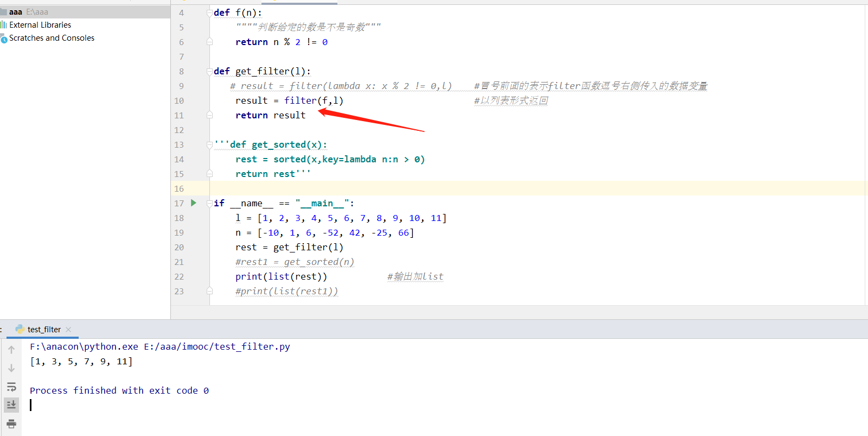Click 'def f(n):' definition line
The height and width of the screenshot is (436, 868).
[238, 12]
